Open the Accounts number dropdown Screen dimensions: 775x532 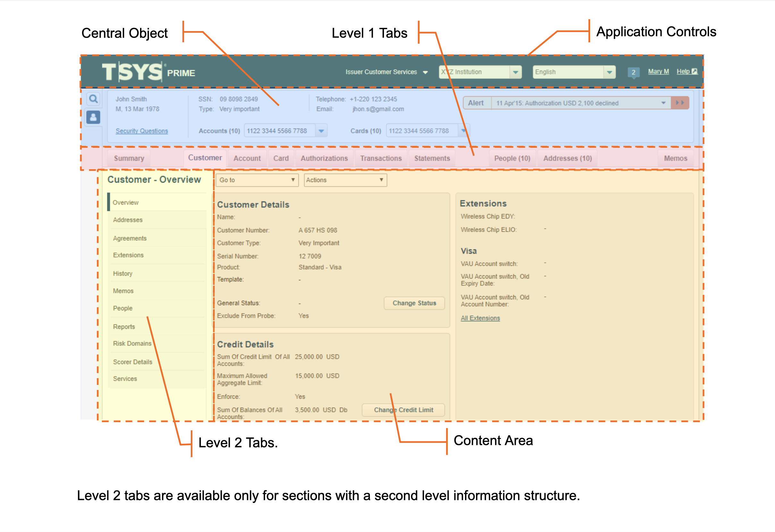click(x=286, y=131)
